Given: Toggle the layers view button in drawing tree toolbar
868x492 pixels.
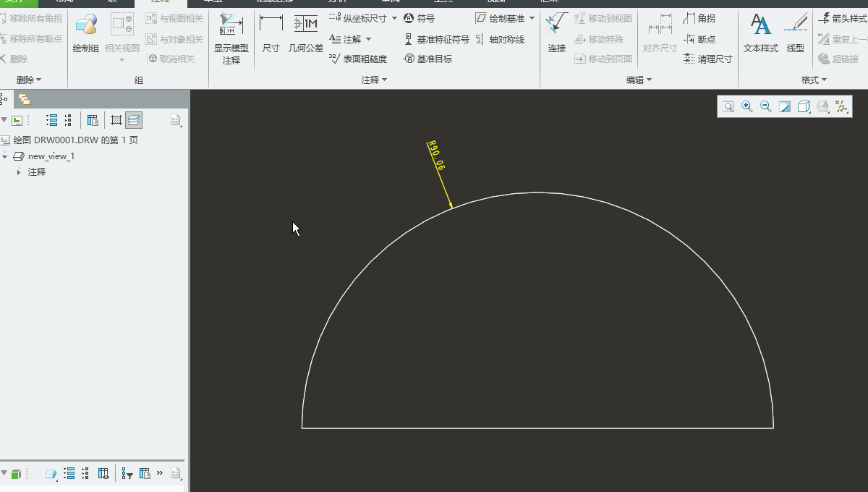Looking at the screenshot, I should click(134, 120).
